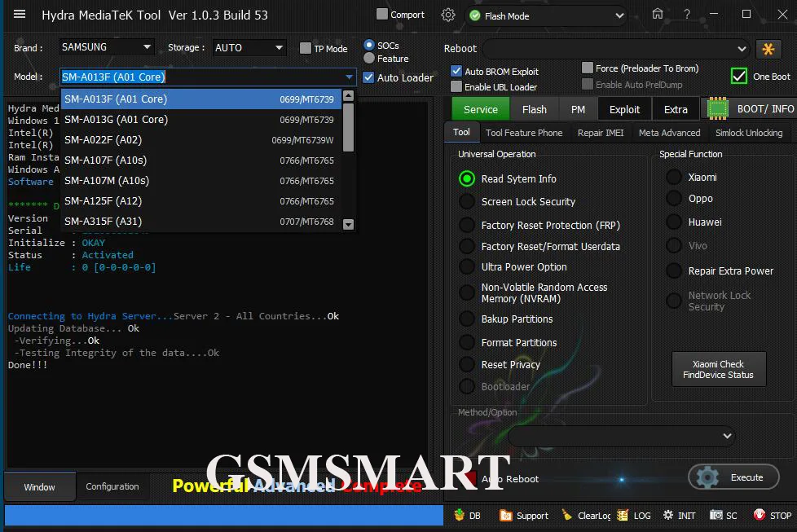Image resolution: width=797 pixels, height=532 pixels.
Task: Click the Flash Mode green check icon
Action: [475, 15]
